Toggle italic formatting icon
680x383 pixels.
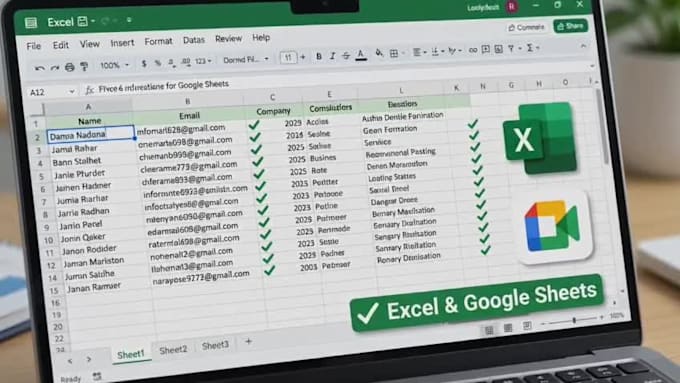[x=332, y=56]
